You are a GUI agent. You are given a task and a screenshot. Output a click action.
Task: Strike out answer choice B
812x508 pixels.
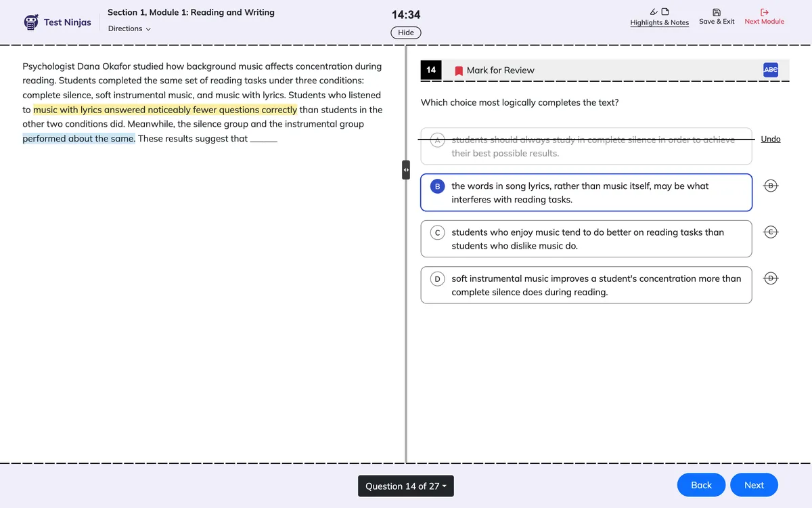[771, 186]
